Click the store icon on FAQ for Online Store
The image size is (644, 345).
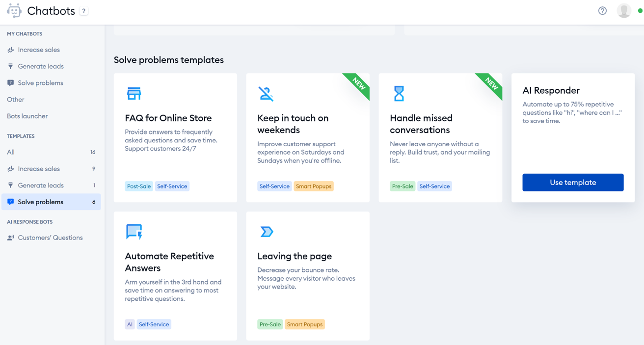[x=134, y=93]
